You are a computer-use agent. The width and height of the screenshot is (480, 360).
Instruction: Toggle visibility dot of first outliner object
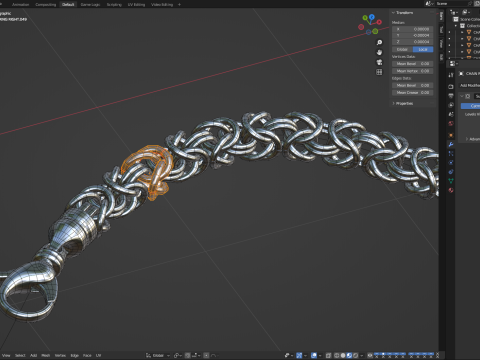(x=450, y=32)
